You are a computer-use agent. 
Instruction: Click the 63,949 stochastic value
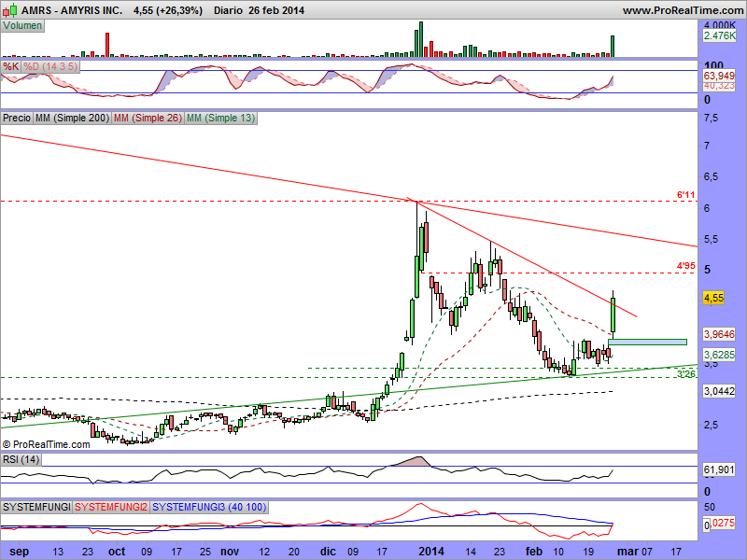pyautogui.click(x=719, y=76)
